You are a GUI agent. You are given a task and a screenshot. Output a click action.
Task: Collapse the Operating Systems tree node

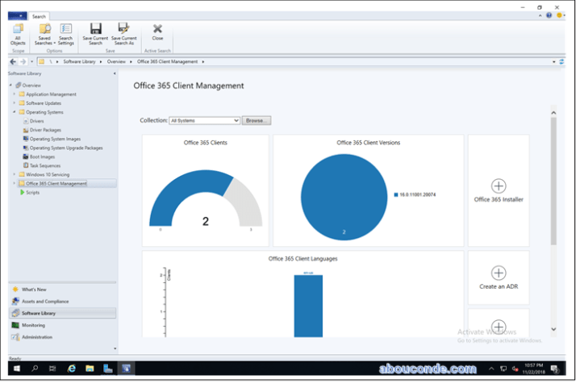pyautogui.click(x=14, y=112)
